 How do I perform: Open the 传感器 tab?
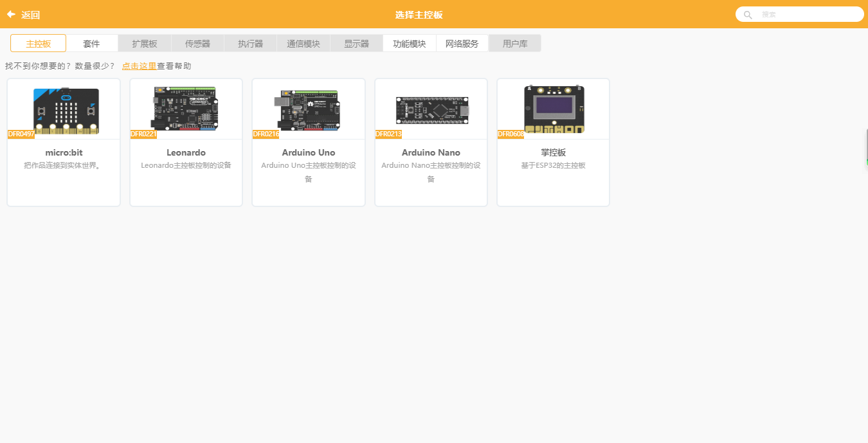point(197,43)
